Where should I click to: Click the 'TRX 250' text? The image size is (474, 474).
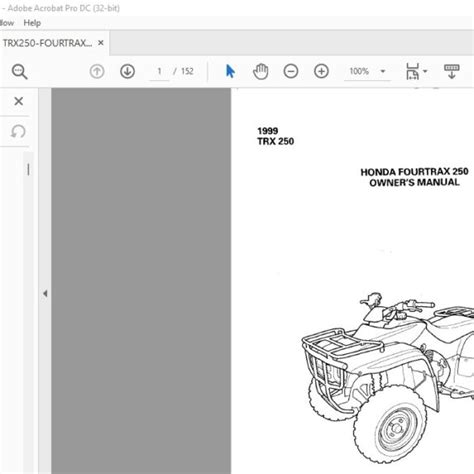(x=276, y=141)
